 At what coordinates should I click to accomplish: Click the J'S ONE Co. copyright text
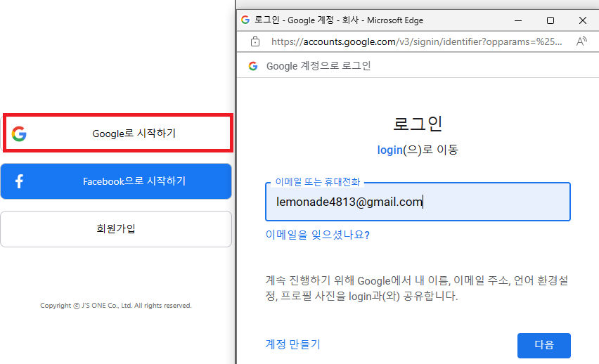[116, 305]
